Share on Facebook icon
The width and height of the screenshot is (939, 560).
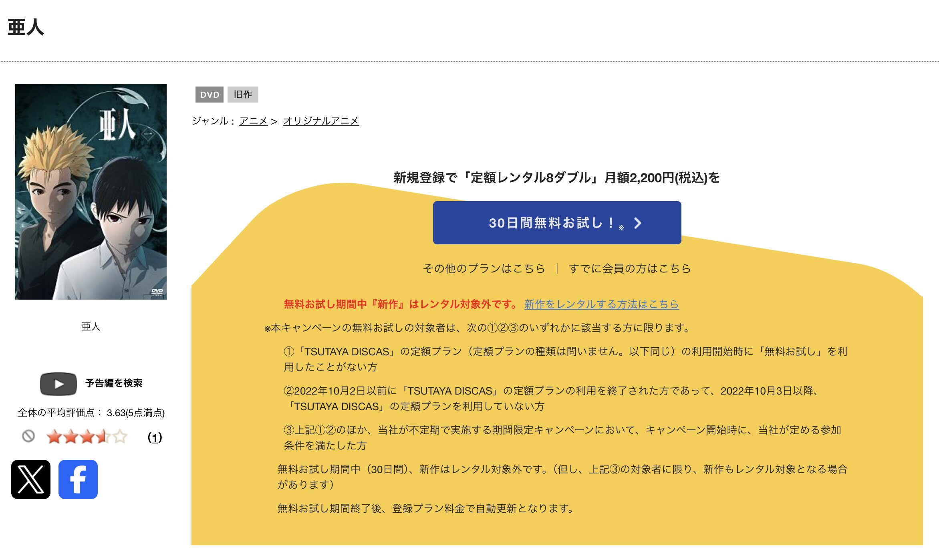78,479
